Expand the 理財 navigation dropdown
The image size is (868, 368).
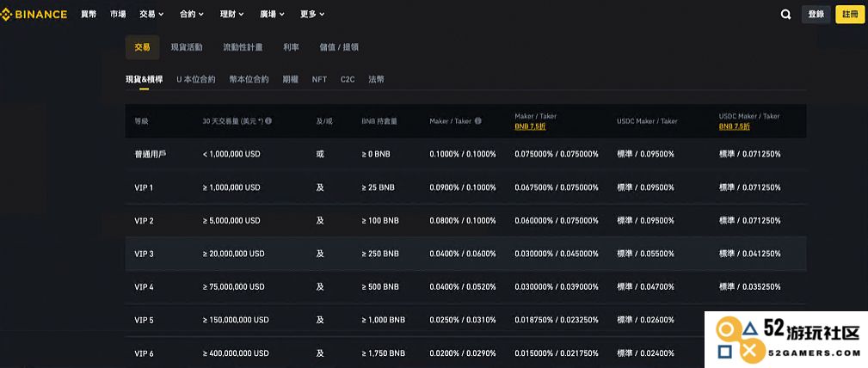click(232, 15)
